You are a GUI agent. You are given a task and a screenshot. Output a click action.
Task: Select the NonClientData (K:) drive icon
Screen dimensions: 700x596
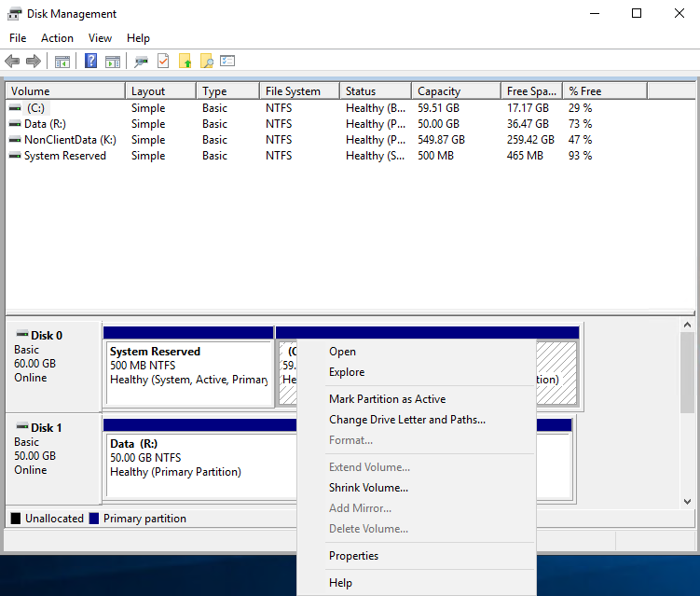[15, 140]
